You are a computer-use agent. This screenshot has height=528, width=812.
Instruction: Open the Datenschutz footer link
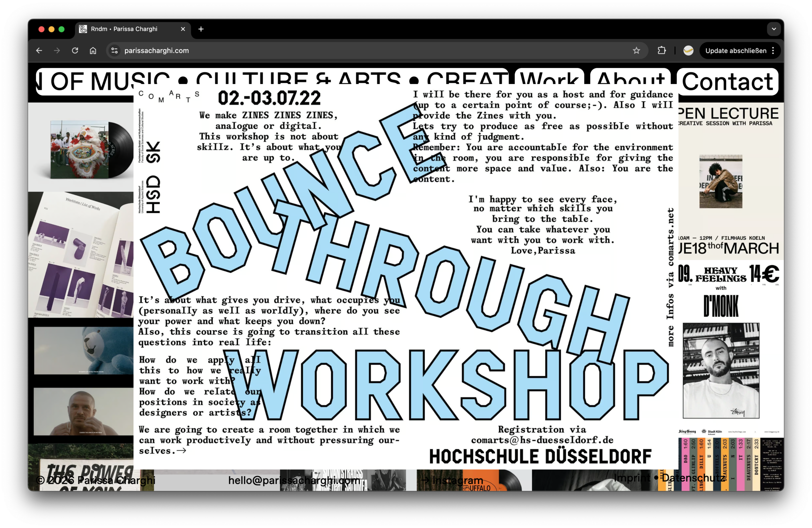pos(693,478)
